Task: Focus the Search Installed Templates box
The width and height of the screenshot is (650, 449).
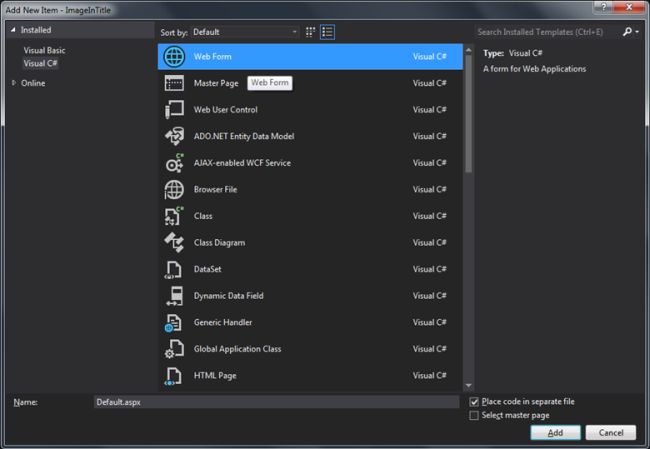Action: point(547,32)
